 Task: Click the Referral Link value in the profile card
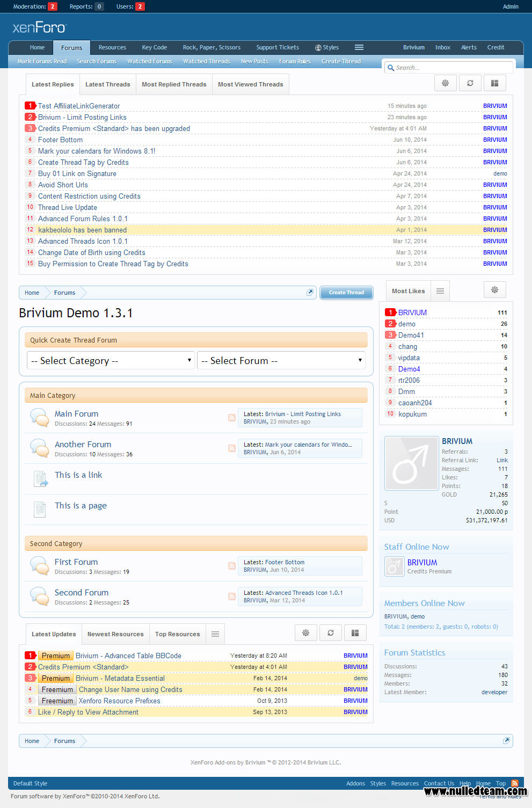502,460
